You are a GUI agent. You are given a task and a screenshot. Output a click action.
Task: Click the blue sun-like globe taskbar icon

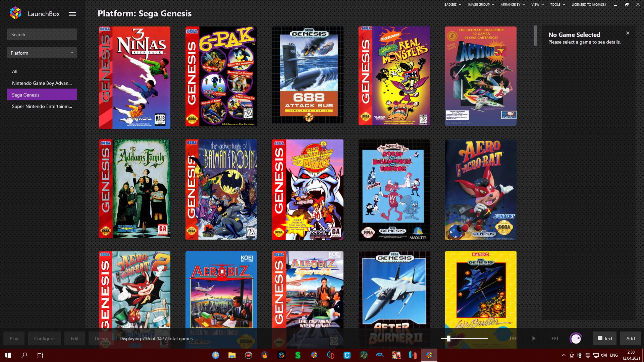(215, 355)
